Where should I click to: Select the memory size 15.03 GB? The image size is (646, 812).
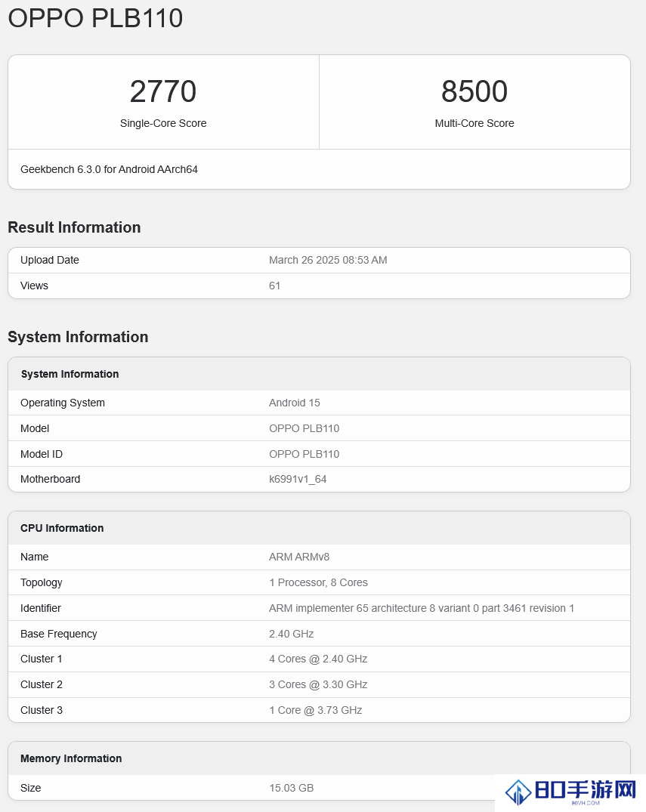pos(292,788)
